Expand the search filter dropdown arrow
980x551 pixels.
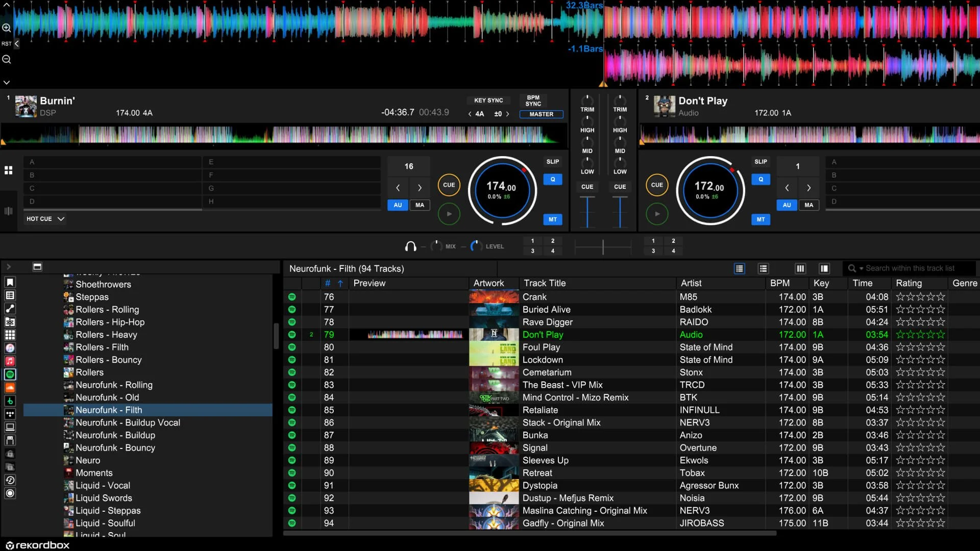(x=861, y=269)
